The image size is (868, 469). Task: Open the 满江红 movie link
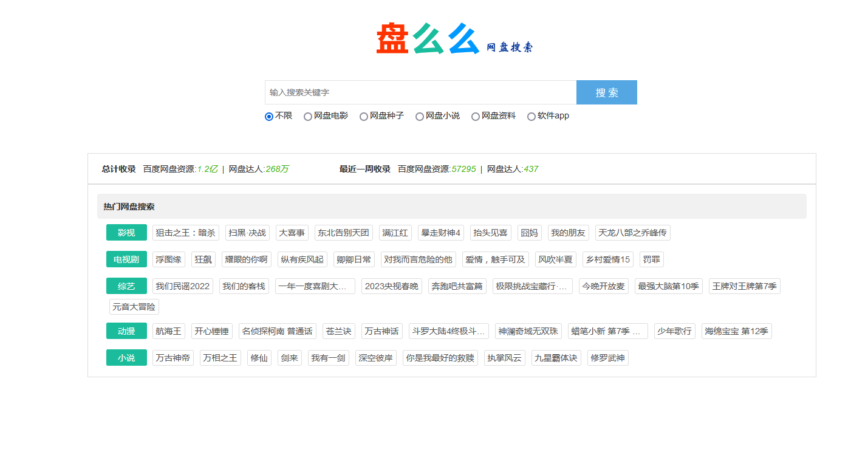pyautogui.click(x=395, y=232)
